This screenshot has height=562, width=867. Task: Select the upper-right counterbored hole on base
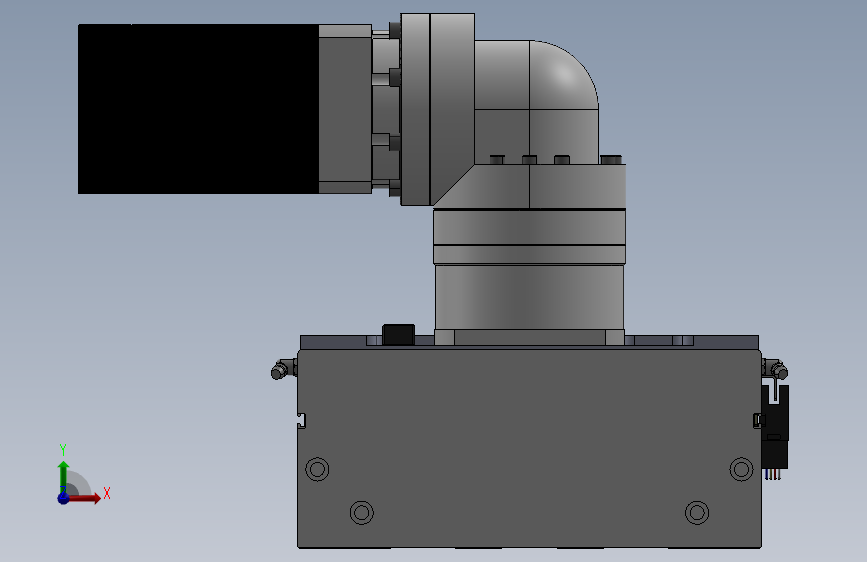[x=741, y=469]
